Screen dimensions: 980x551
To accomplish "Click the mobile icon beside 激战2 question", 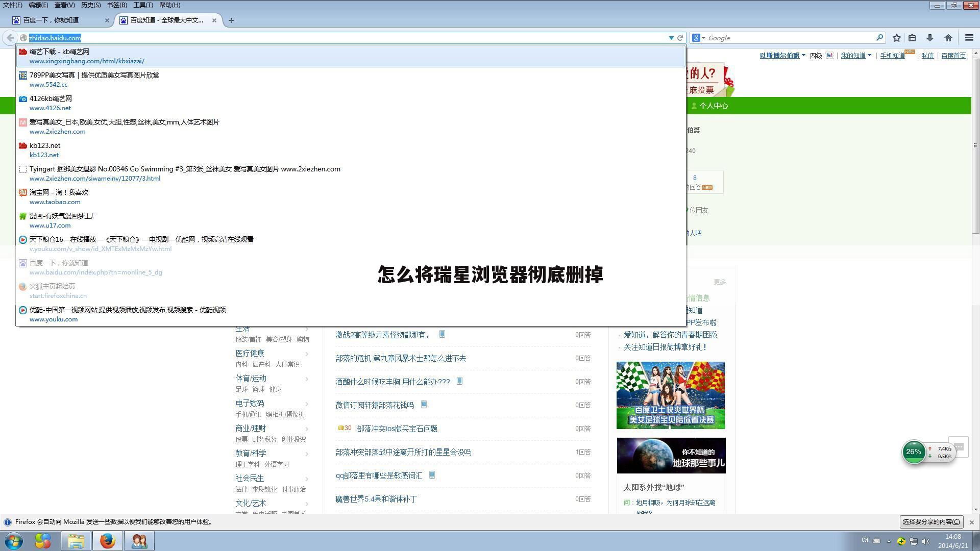I will (442, 334).
